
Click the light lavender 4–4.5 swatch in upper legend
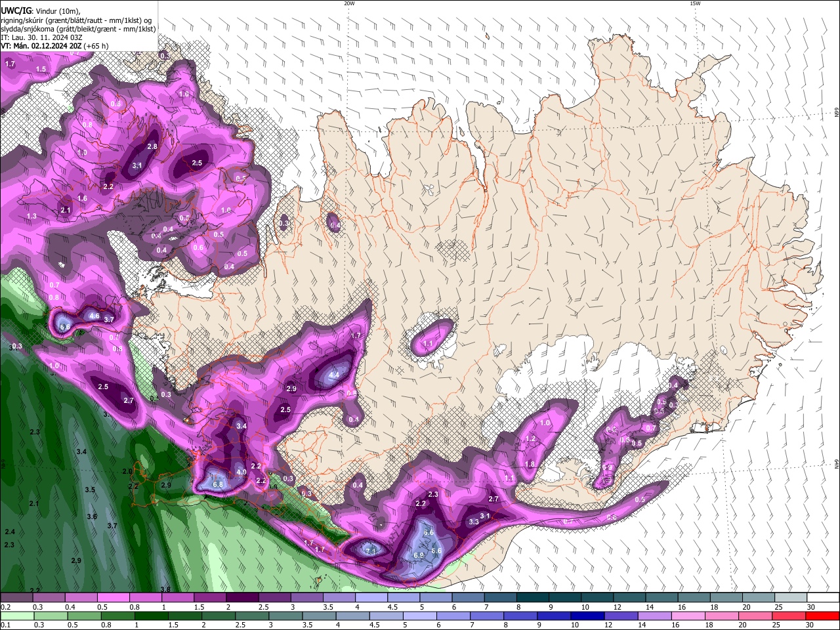click(371, 597)
